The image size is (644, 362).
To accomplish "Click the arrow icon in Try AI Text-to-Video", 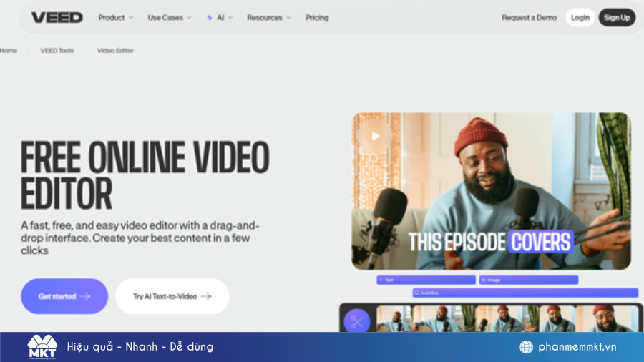I will tap(207, 296).
